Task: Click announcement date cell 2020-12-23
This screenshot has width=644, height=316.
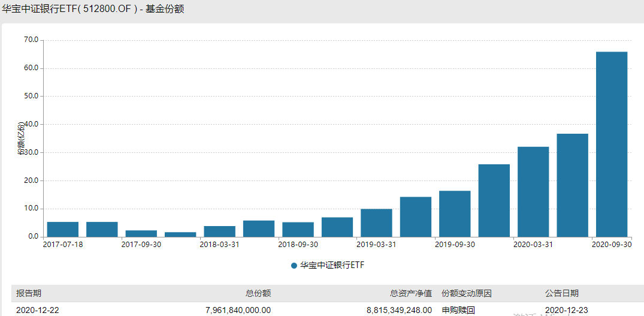Action: (x=567, y=310)
